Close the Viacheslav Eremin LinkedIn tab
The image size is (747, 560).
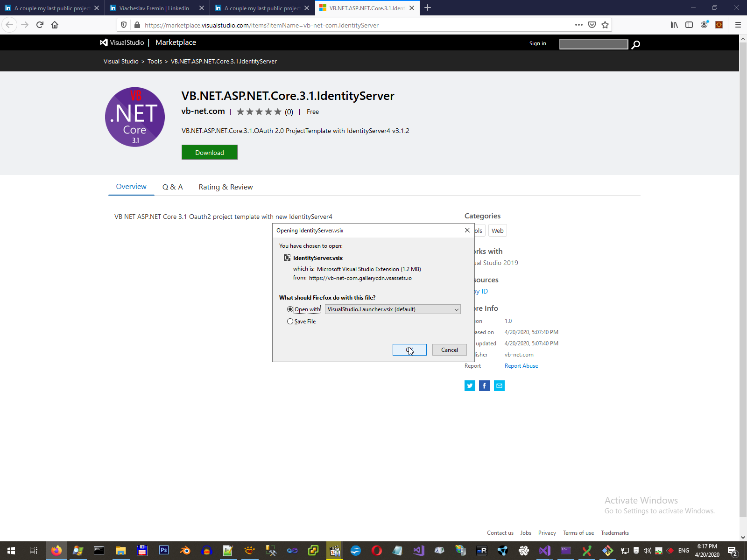(202, 8)
